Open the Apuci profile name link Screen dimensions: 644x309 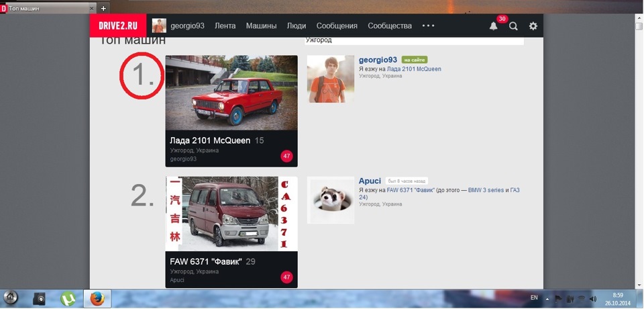coord(370,181)
